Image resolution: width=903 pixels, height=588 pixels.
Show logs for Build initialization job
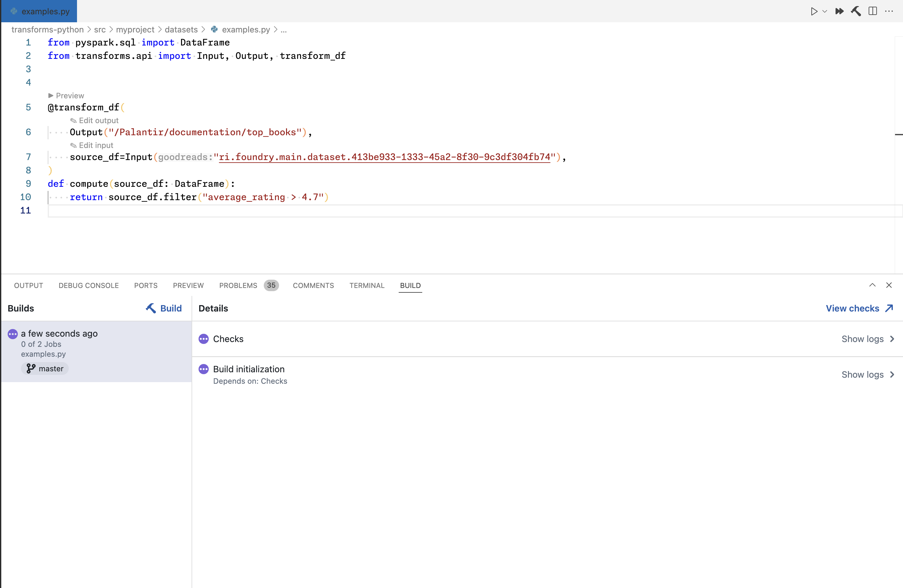(x=868, y=374)
